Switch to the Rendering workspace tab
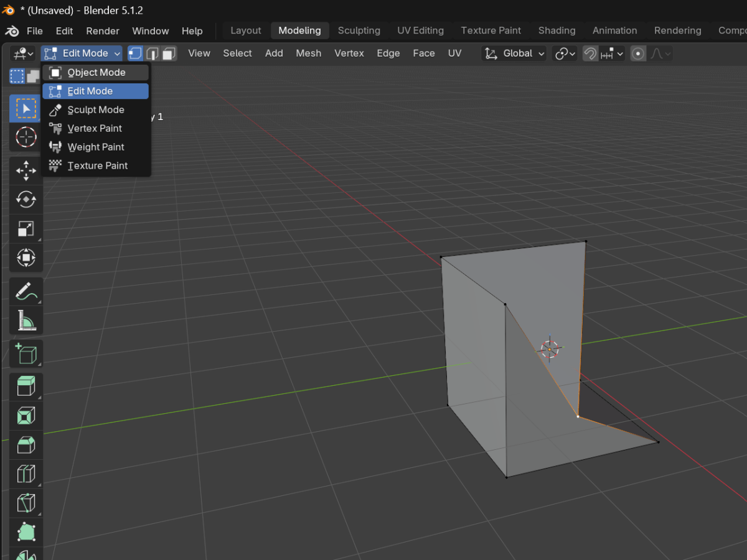The width and height of the screenshot is (747, 560). coord(677,30)
